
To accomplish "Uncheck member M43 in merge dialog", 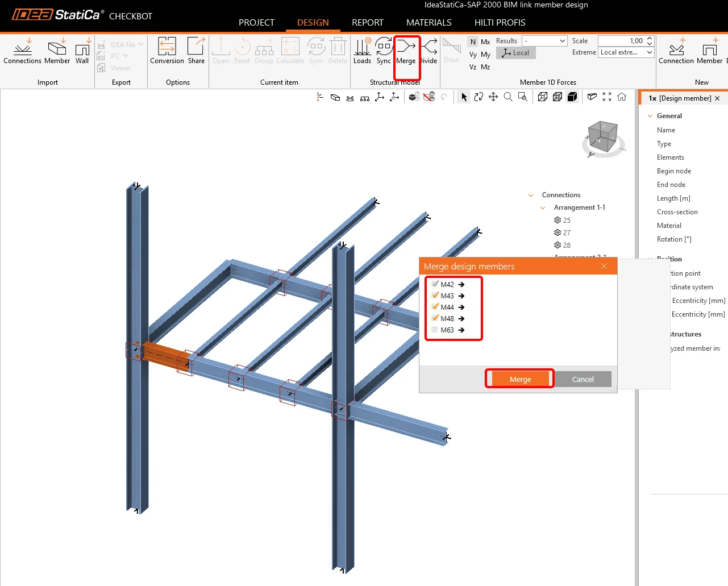I will click(x=435, y=296).
